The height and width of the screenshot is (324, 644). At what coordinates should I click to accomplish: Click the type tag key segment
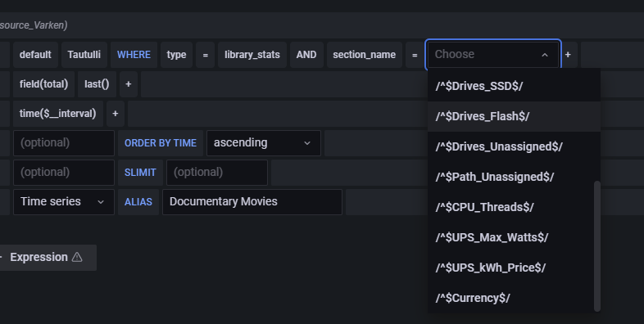[x=177, y=55]
